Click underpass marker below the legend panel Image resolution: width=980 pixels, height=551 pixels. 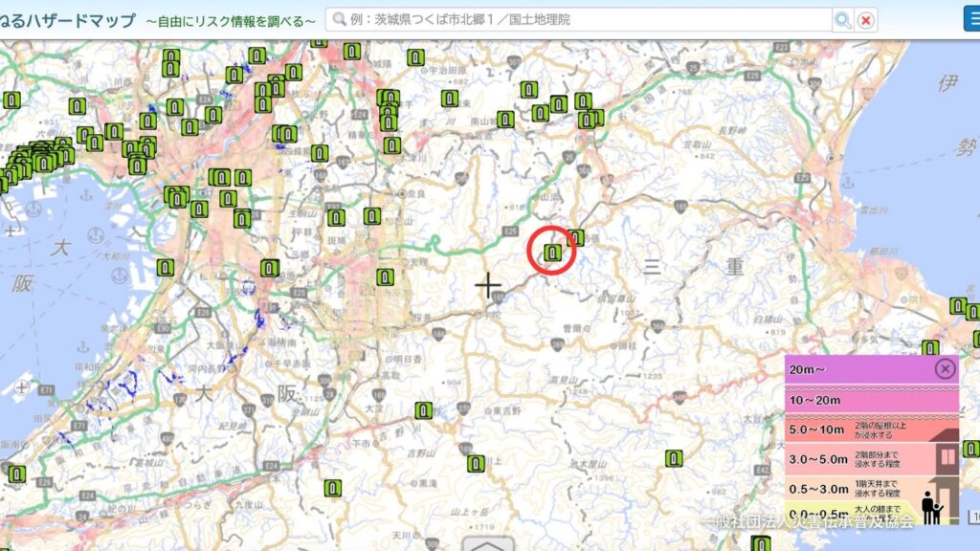[761, 543]
